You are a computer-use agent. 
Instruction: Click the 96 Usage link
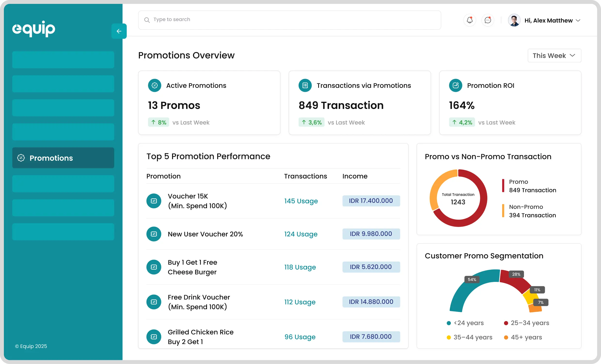click(x=300, y=337)
